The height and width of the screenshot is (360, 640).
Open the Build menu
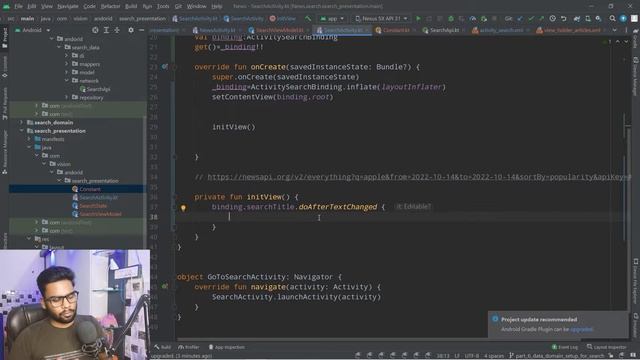[x=131, y=6]
